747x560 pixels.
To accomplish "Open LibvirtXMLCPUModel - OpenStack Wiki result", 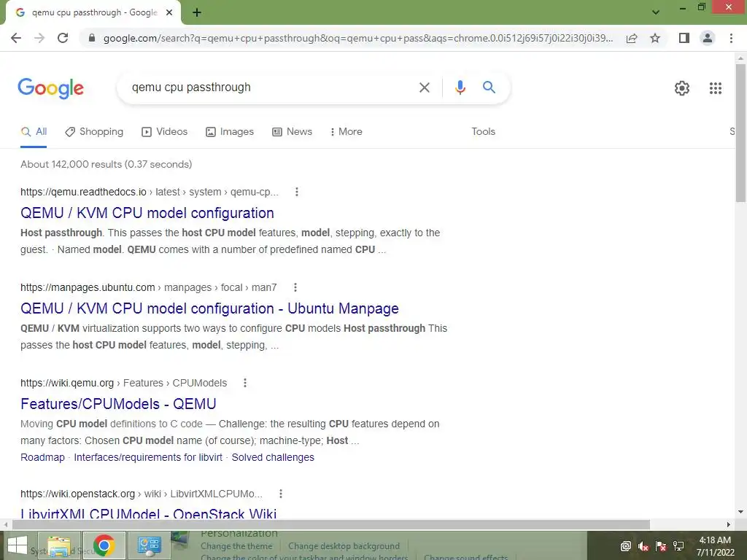I will (x=149, y=514).
